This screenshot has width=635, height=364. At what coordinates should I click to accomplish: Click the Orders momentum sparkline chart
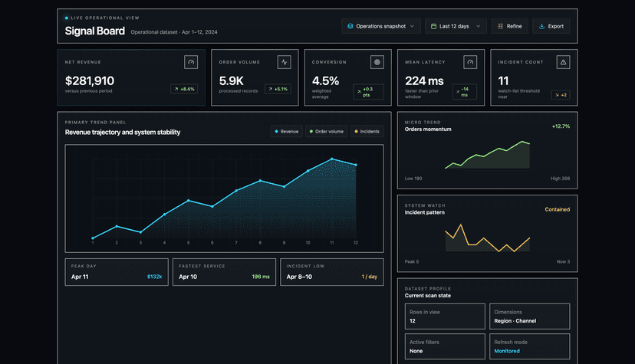point(487,155)
